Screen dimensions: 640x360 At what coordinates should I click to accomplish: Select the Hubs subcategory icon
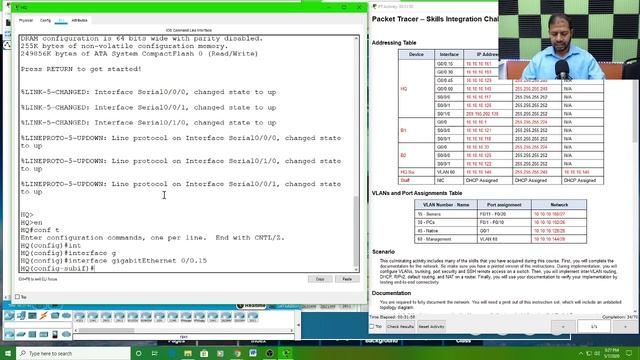(x=32, y=334)
